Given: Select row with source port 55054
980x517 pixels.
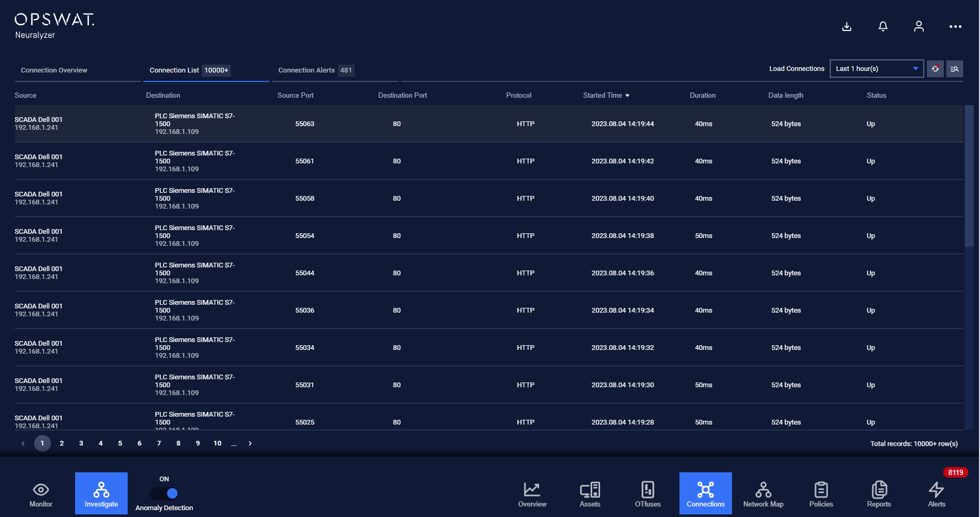Looking at the screenshot, I should click(x=489, y=235).
